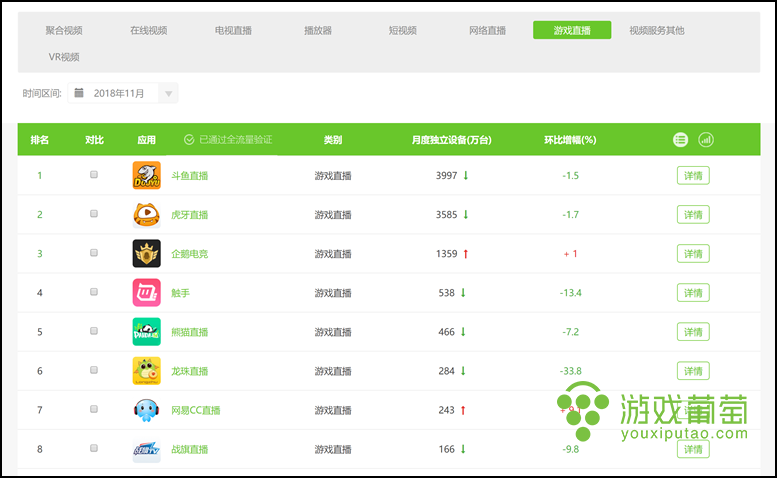This screenshot has width=777, height=478.
Task: Open 详情 for 龙珠直播
Action: 693,371
